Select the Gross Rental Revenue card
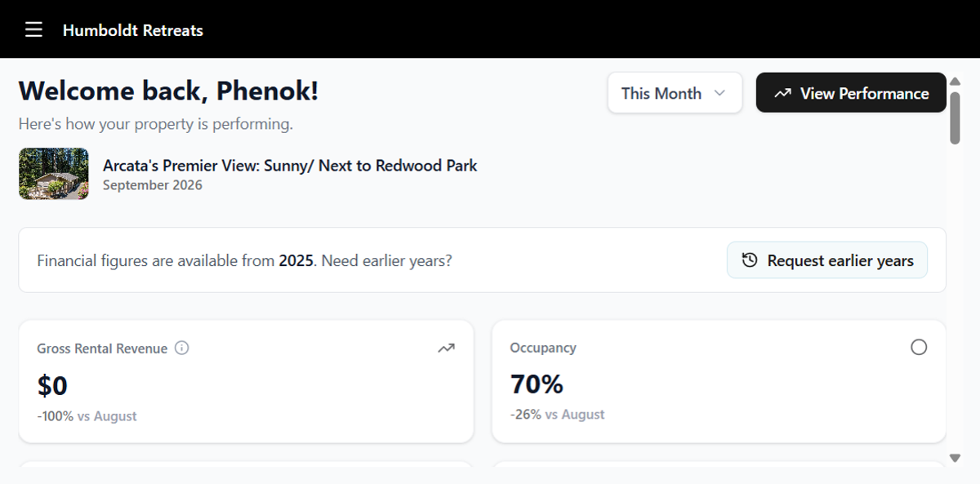This screenshot has width=980, height=484. pyautogui.click(x=246, y=381)
